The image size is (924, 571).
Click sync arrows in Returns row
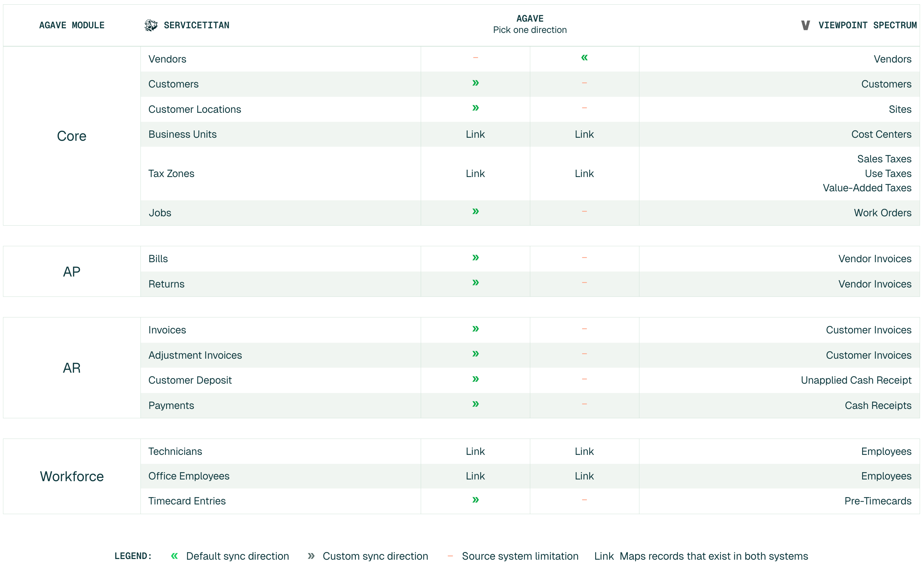(475, 283)
